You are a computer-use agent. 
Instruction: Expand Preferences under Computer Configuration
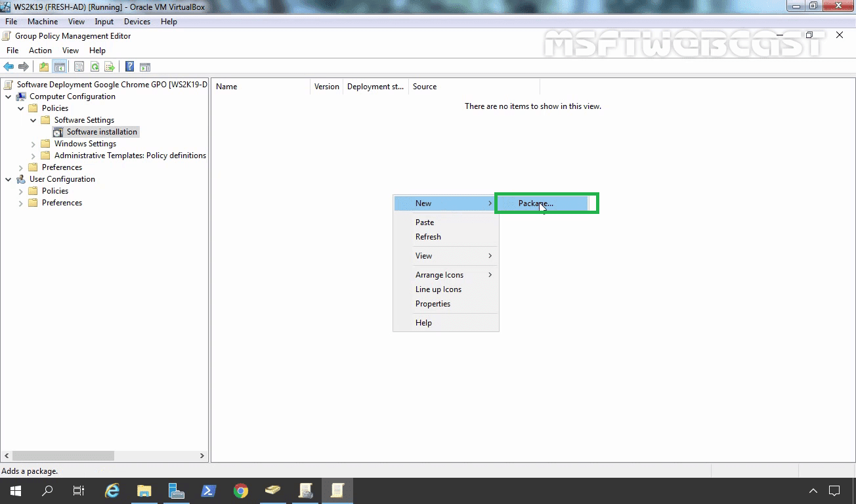pyautogui.click(x=21, y=167)
